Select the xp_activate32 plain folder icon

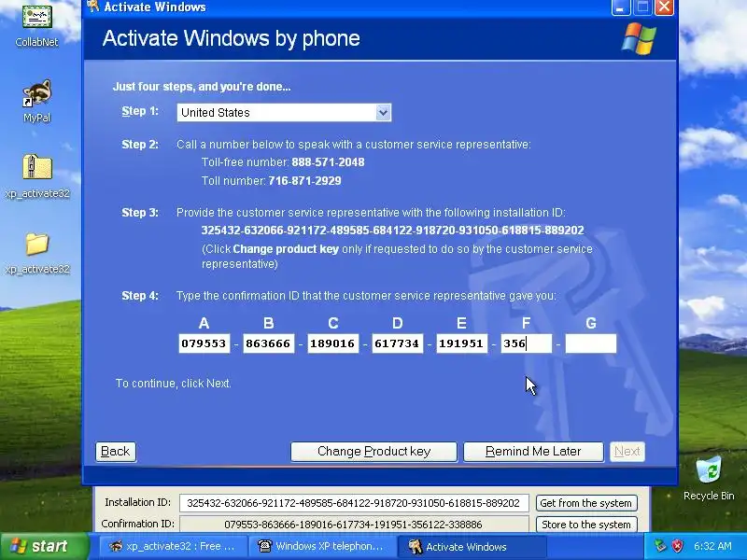tap(37, 253)
